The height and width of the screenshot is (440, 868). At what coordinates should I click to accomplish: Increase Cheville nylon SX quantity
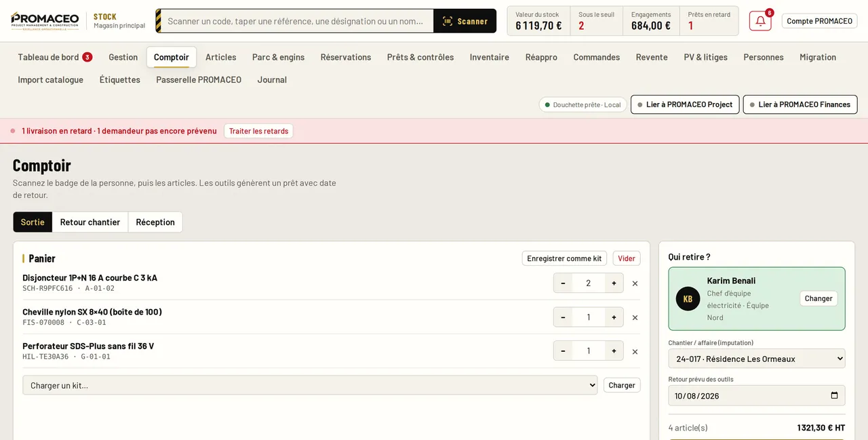pos(614,317)
